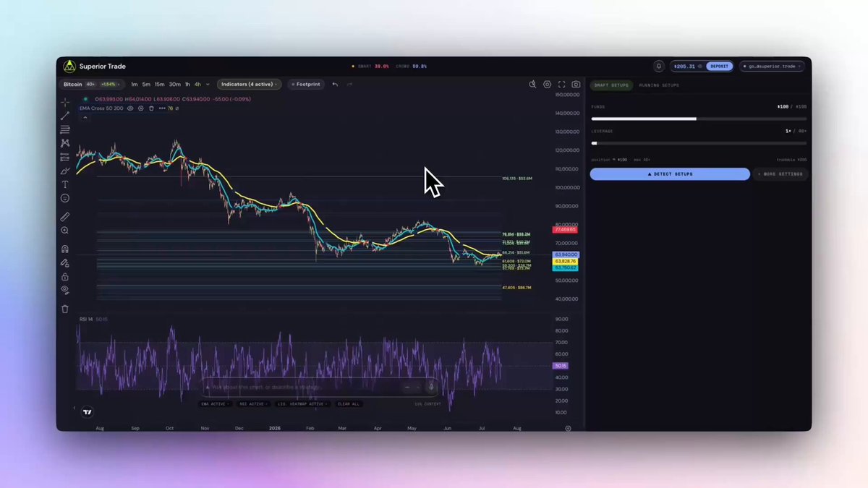Activate the zoom in tool
The height and width of the screenshot is (488, 868).
[65, 231]
